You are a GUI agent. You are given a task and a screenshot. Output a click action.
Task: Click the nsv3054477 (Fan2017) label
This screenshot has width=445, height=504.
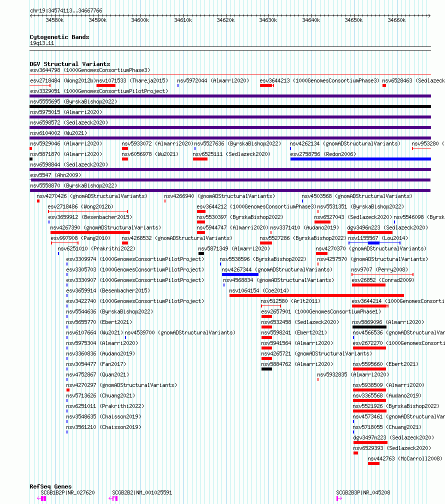point(96,364)
